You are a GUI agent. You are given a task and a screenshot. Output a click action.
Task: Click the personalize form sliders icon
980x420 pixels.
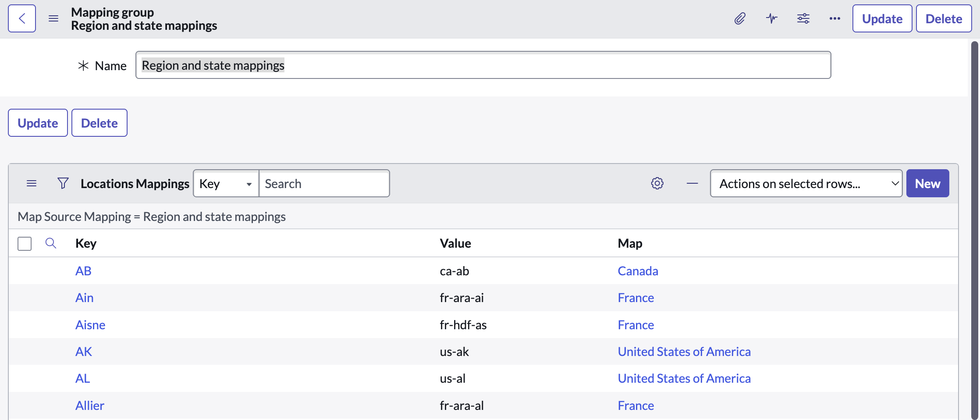(803, 18)
